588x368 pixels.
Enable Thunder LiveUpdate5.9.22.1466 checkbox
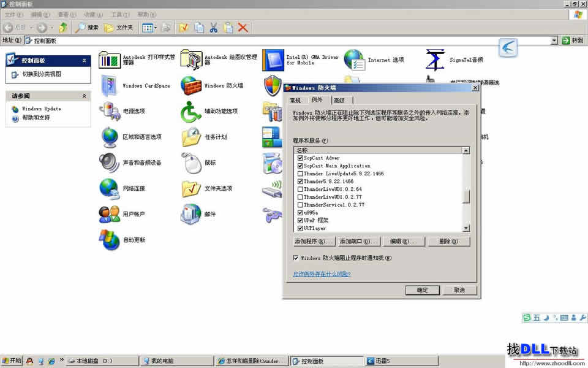[300, 174]
